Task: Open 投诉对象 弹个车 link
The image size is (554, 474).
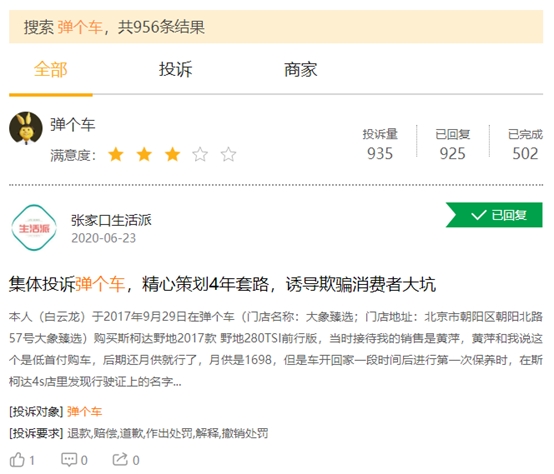Action: 84,411
